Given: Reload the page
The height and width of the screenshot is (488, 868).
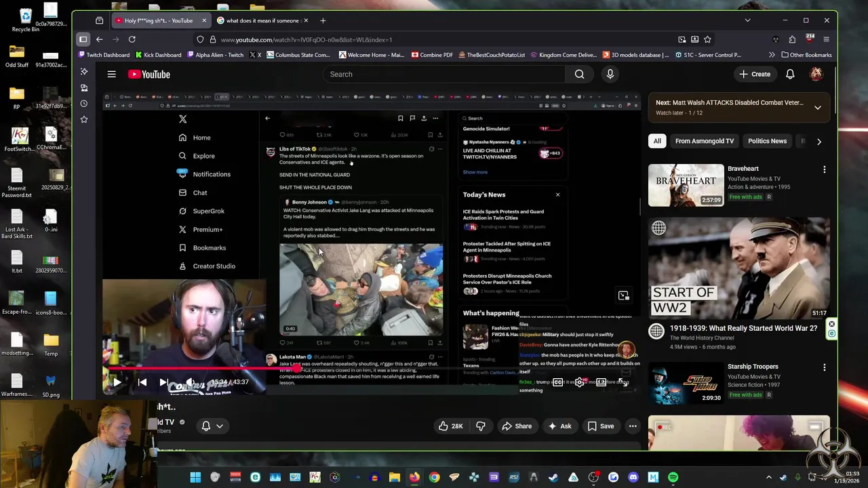Looking at the screenshot, I should click(x=132, y=39).
